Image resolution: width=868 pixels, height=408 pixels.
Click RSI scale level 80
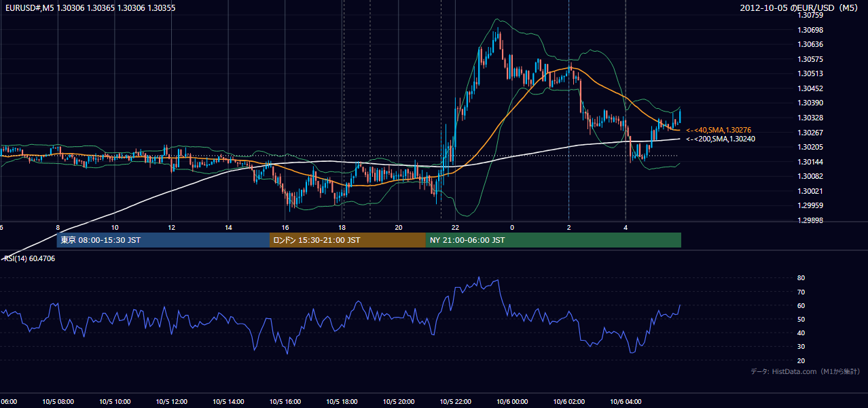coord(801,278)
